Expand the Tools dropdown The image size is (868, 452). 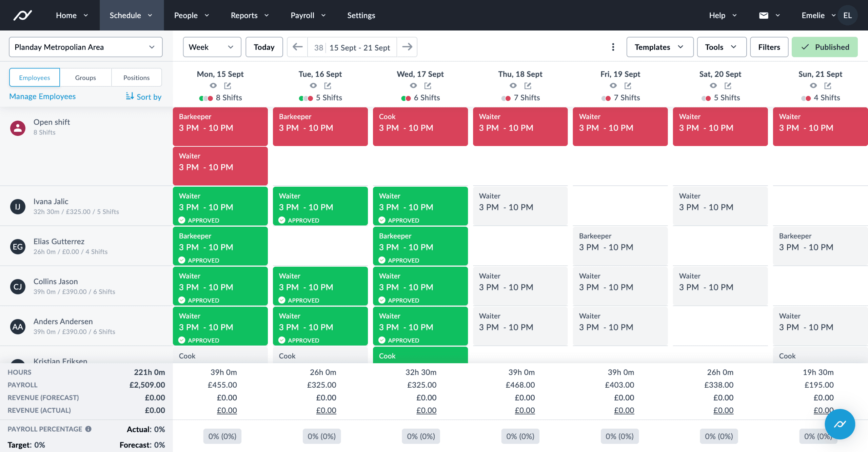point(721,47)
